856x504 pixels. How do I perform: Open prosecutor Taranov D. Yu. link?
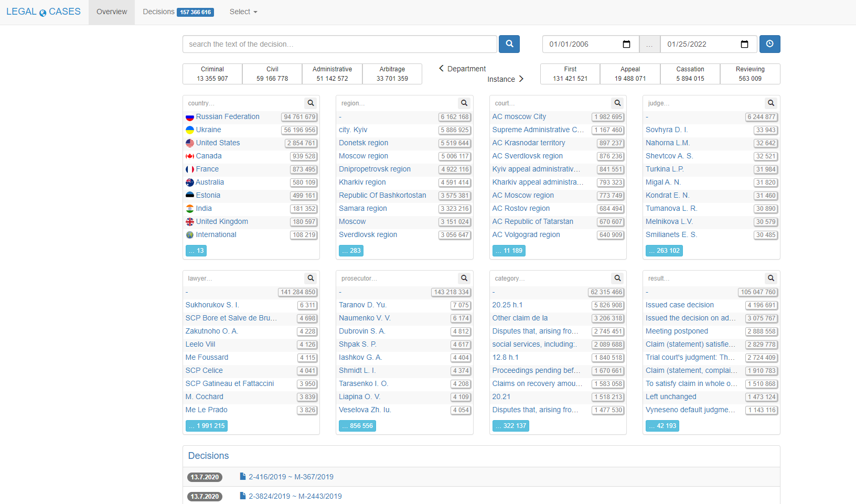point(362,305)
